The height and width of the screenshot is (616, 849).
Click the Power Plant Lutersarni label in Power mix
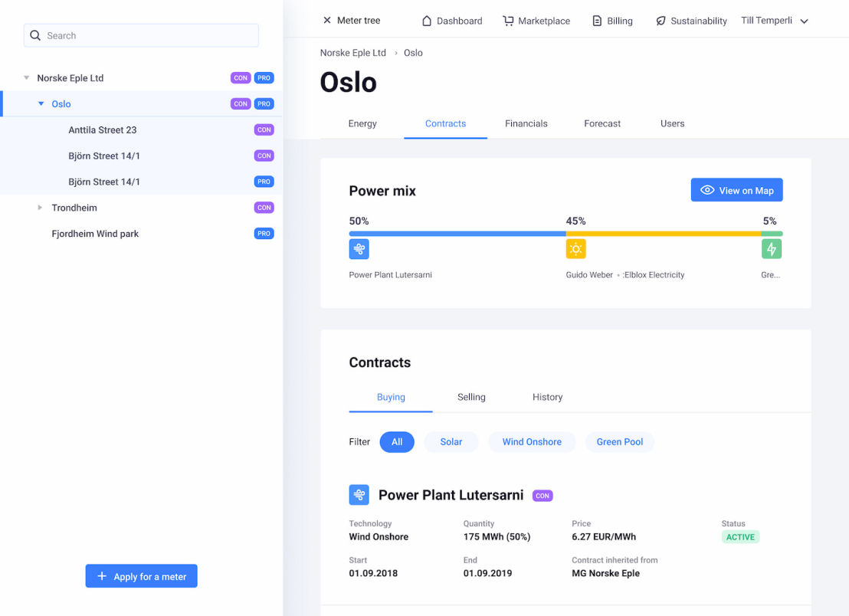[390, 274]
